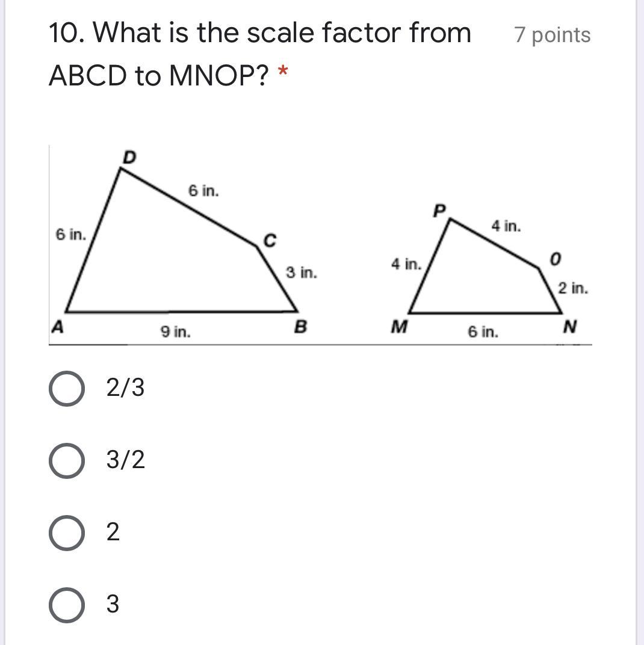Viewport: 644px width, 645px height.
Task: Click the "2 in." label beside side ON
Action: (x=572, y=288)
